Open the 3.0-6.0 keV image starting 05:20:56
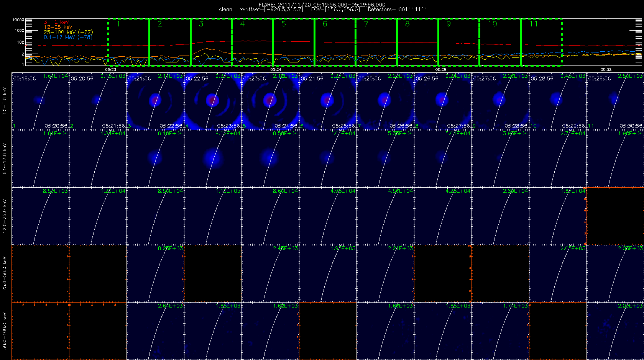 [x=98, y=101]
